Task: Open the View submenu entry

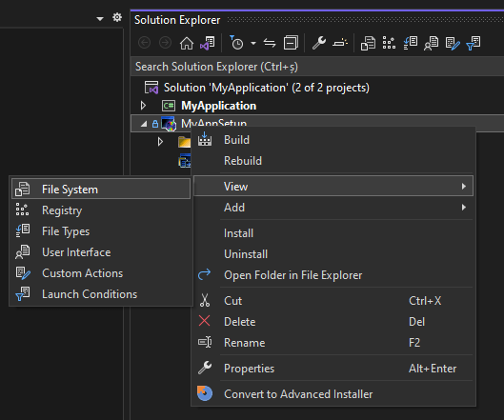Action: [333, 186]
